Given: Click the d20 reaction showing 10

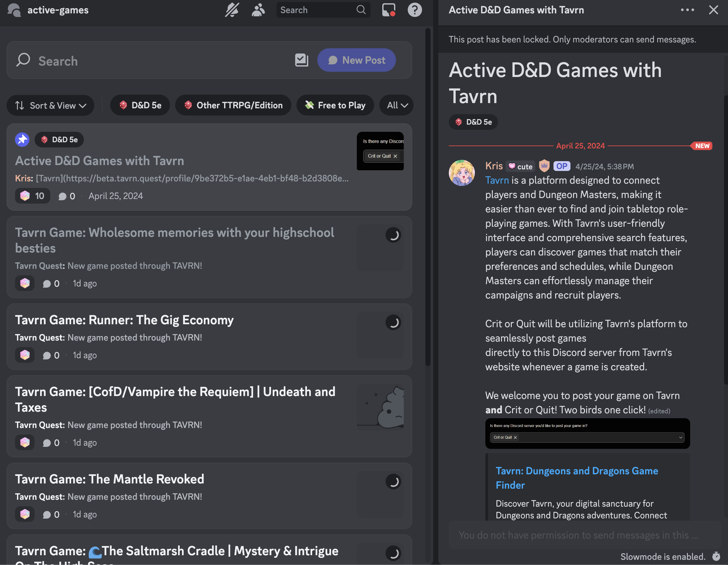Looking at the screenshot, I should click(x=32, y=196).
